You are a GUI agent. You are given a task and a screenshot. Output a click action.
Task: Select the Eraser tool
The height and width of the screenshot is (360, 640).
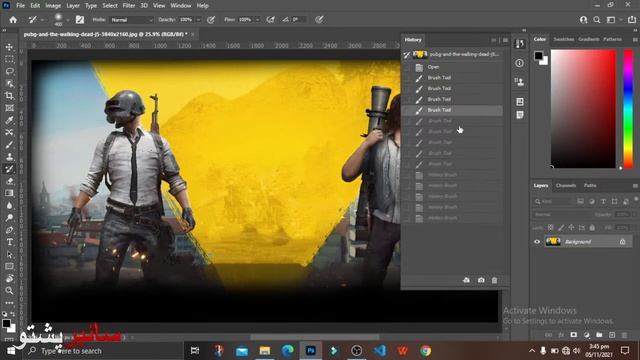(9, 181)
